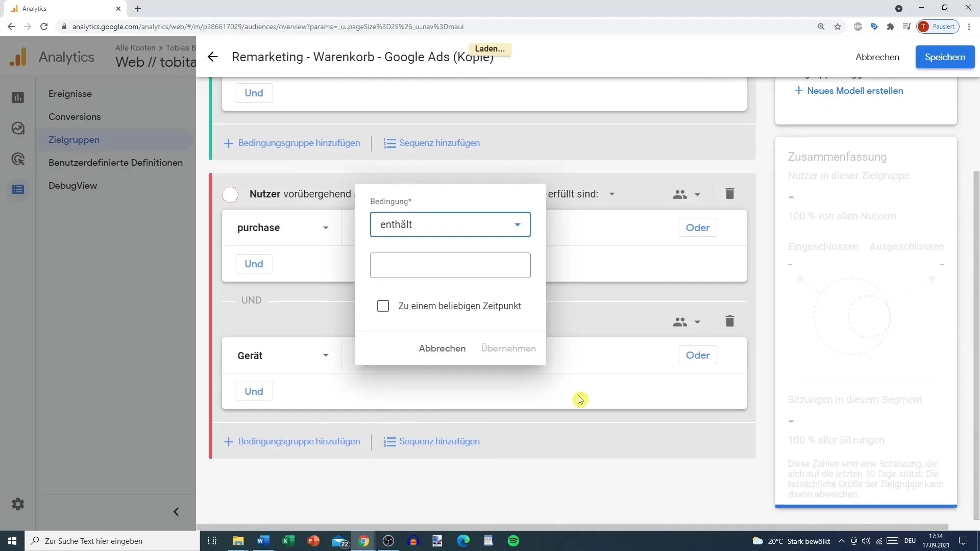The width and height of the screenshot is (980, 551).
Task: Open the Configure icon in the left rail
Action: [x=18, y=189]
